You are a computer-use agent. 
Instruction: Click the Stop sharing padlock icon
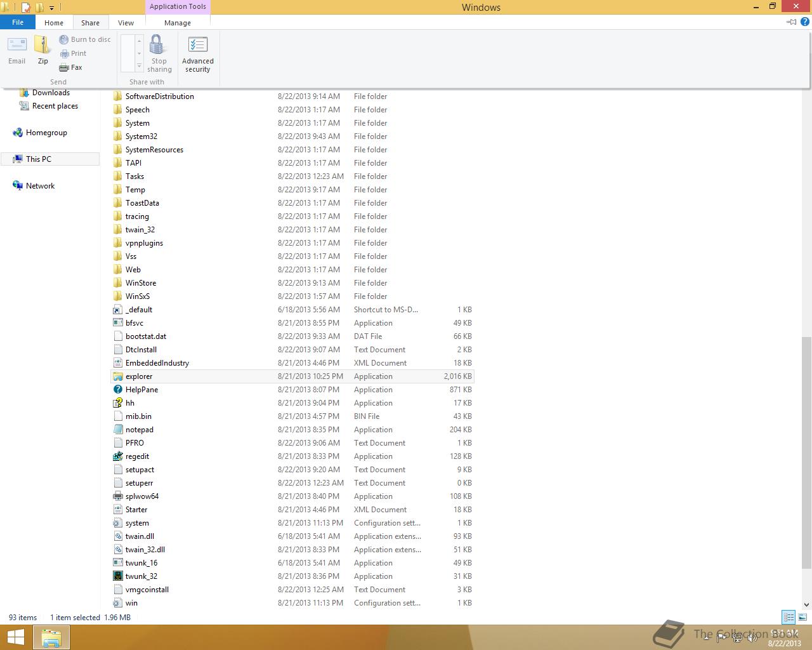click(157, 44)
